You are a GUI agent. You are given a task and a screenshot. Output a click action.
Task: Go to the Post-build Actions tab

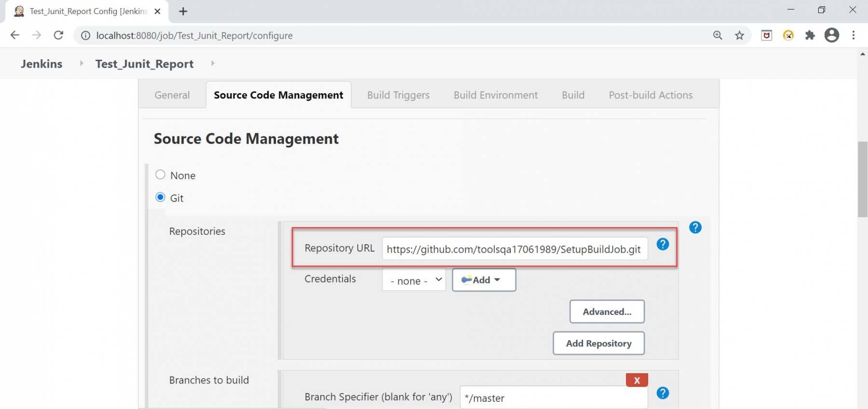tap(651, 95)
